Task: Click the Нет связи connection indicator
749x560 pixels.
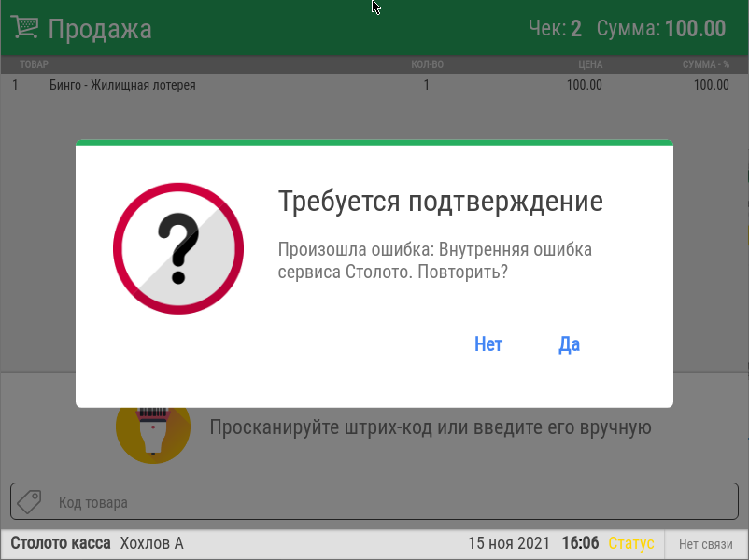Action: (x=705, y=544)
